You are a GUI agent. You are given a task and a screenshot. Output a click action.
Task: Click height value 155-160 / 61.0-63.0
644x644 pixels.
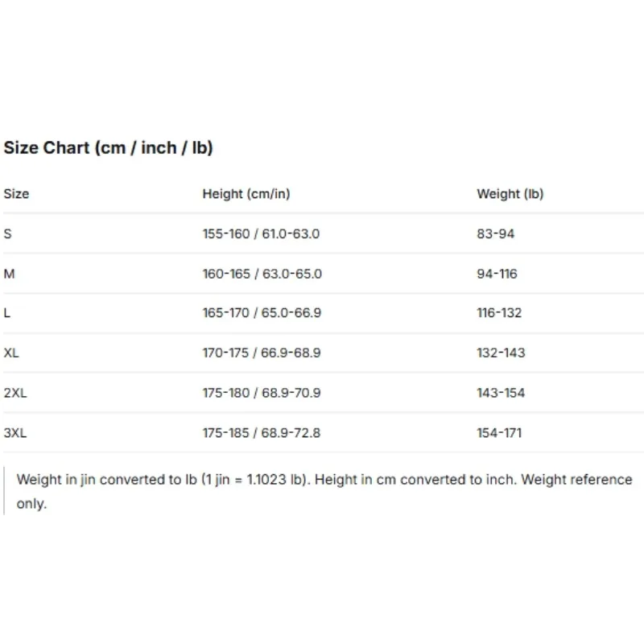pyautogui.click(x=261, y=233)
